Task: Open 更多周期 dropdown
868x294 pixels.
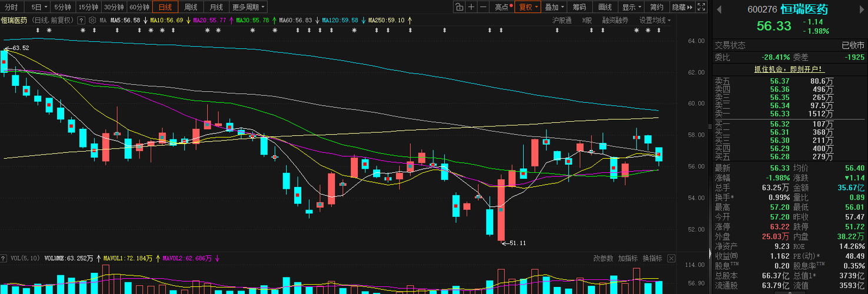Action: click(x=248, y=7)
